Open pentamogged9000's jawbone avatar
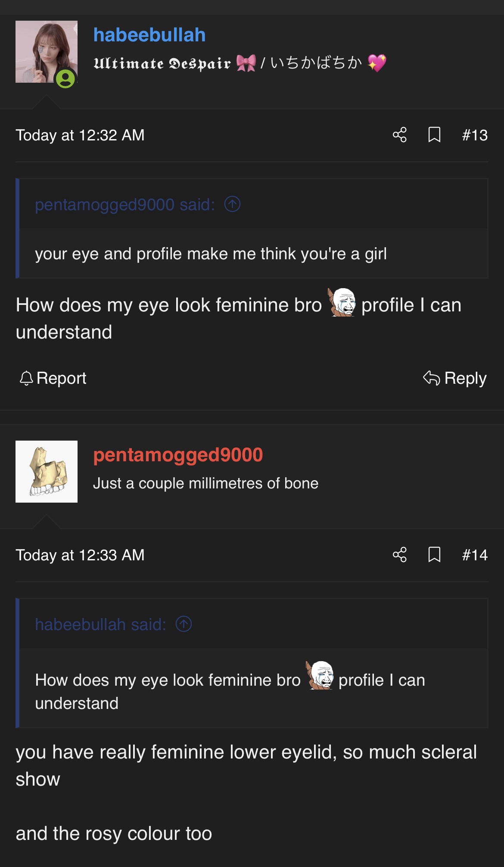Viewport: 504px width, 867px height. point(47,471)
